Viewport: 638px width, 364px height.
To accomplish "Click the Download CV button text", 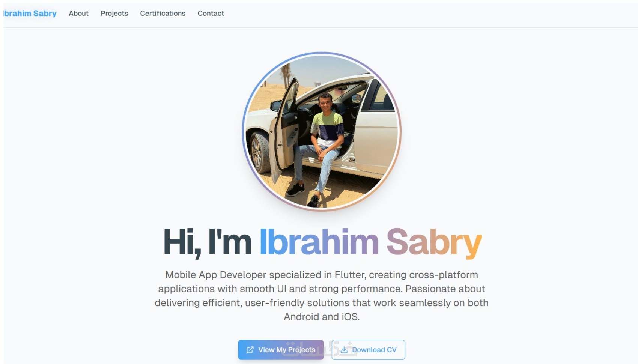I will (374, 350).
